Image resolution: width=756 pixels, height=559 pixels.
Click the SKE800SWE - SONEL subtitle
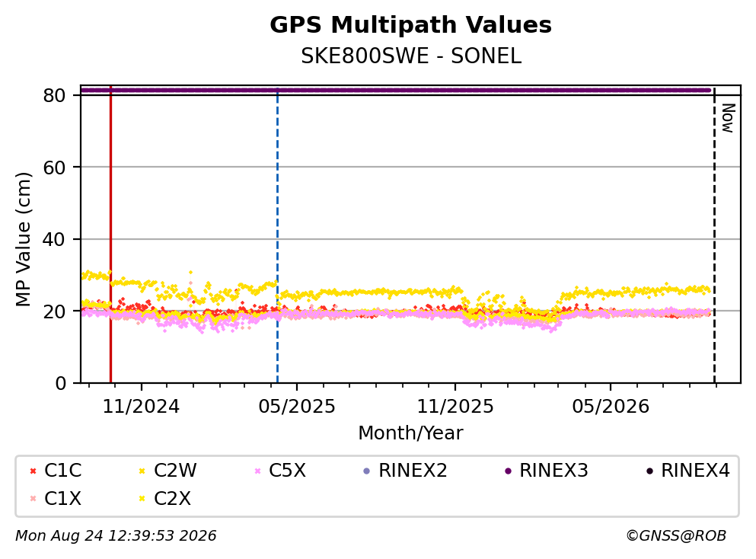(x=411, y=56)
